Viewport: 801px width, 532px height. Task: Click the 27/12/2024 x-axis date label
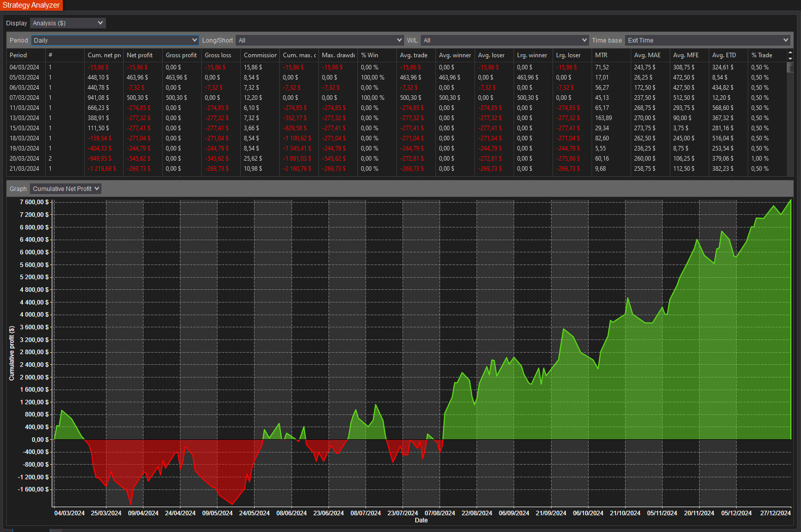click(x=775, y=513)
